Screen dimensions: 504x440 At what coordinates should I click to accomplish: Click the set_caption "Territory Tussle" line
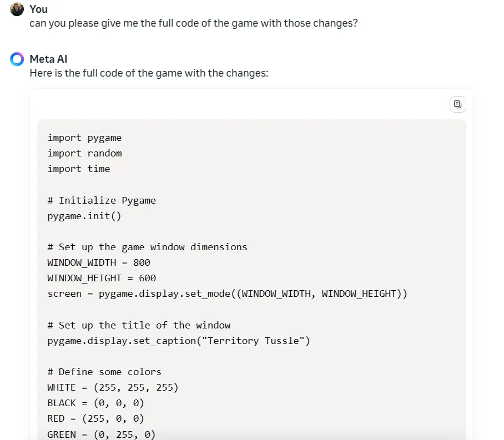179,341
